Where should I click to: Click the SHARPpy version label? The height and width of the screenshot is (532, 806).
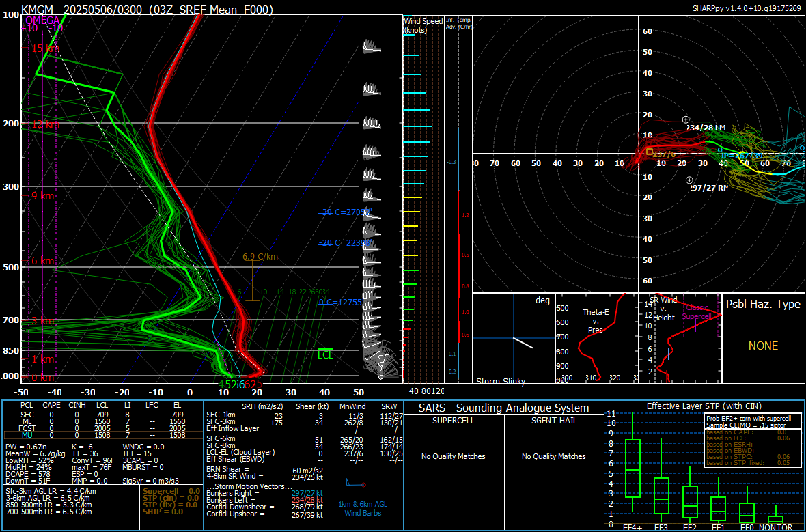(x=747, y=9)
